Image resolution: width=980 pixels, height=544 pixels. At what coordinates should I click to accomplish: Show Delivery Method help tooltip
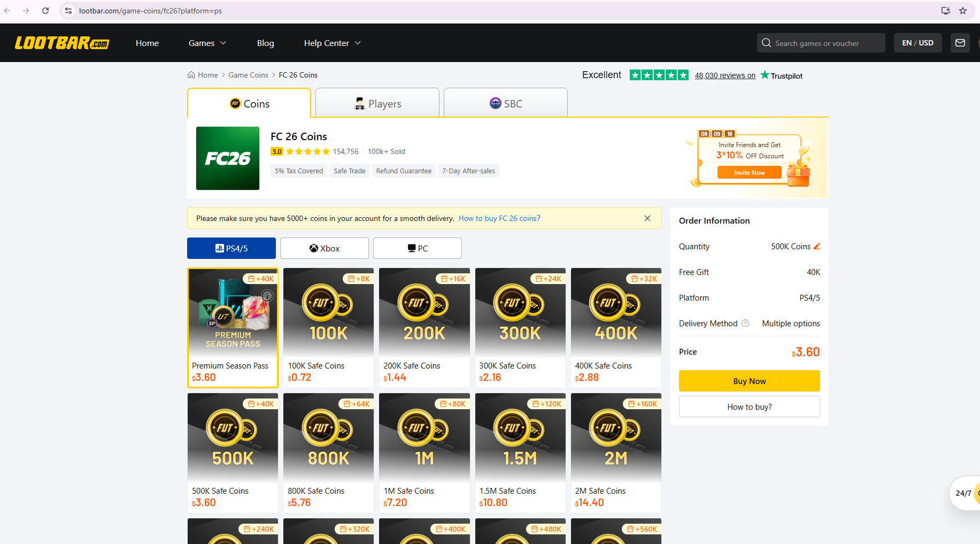pyautogui.click(x=745, y=323)
